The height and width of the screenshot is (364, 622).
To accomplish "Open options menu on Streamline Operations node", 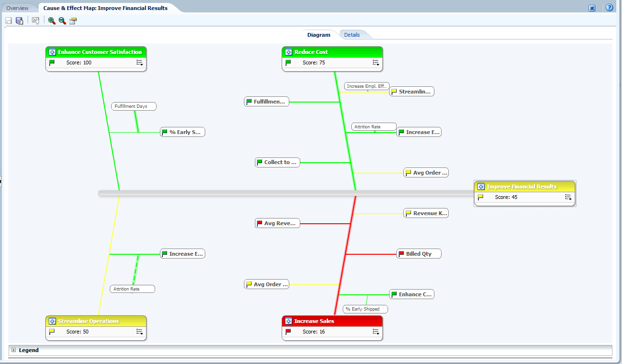I will point(139,332).
